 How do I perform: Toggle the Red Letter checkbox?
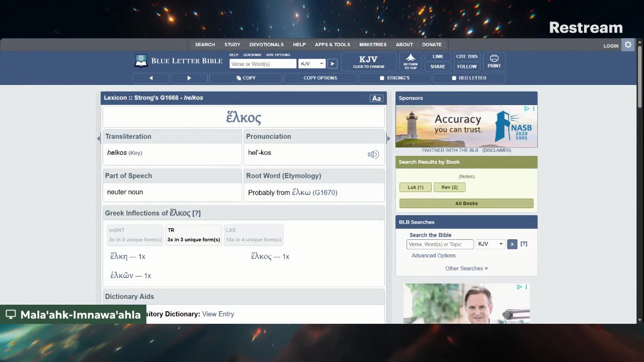454,78
